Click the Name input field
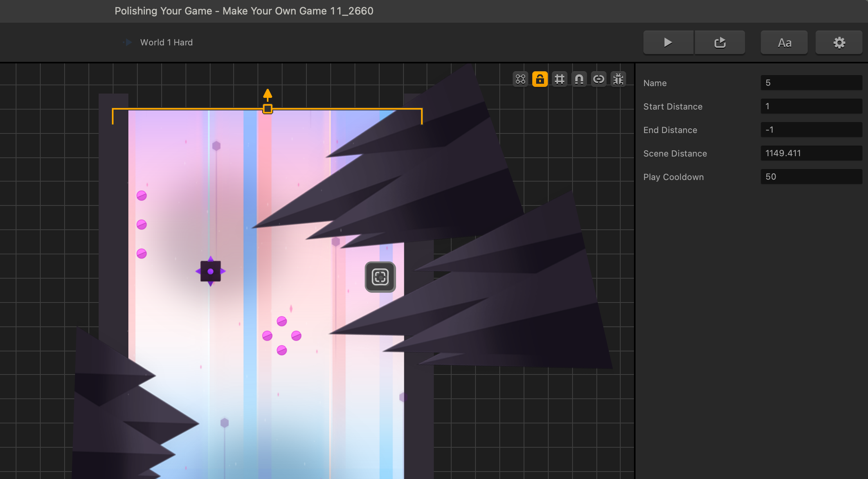Viewport: 868px width, 479px height. 811,83
